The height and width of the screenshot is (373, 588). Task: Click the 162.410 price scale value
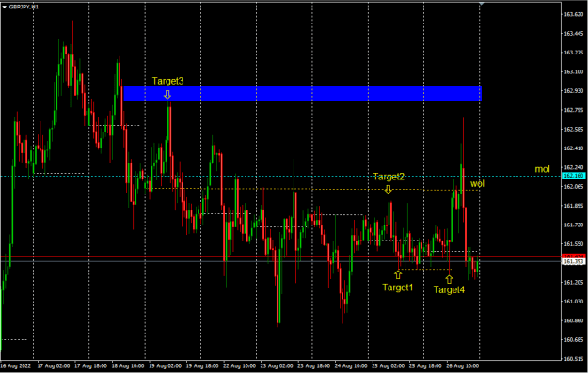coord(574,148)
